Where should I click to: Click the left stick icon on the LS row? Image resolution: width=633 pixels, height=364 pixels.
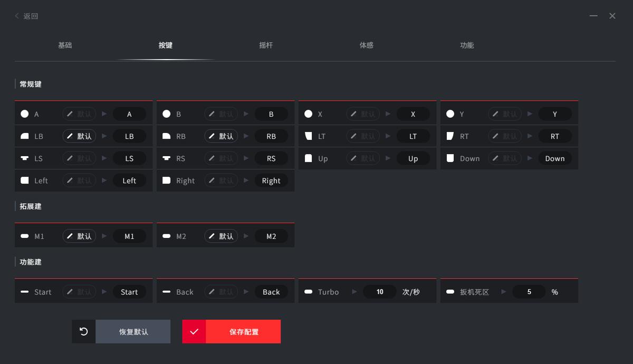pos(24,158)
